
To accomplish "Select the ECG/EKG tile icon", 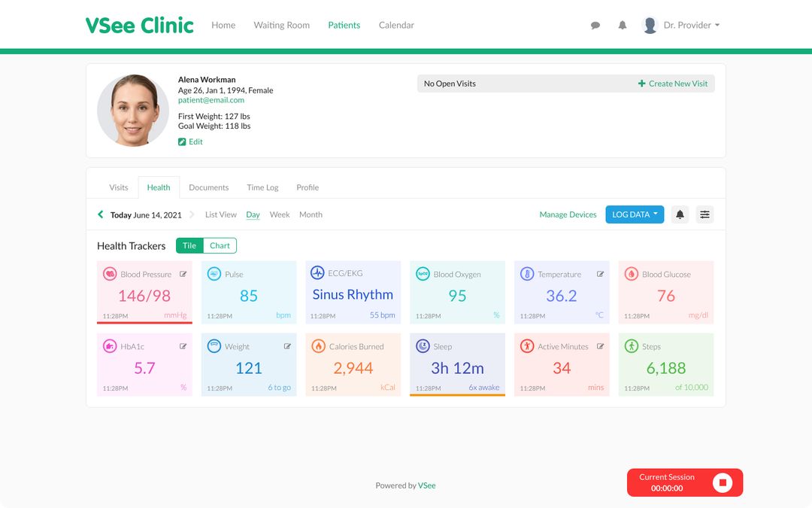I will point(316,273).
